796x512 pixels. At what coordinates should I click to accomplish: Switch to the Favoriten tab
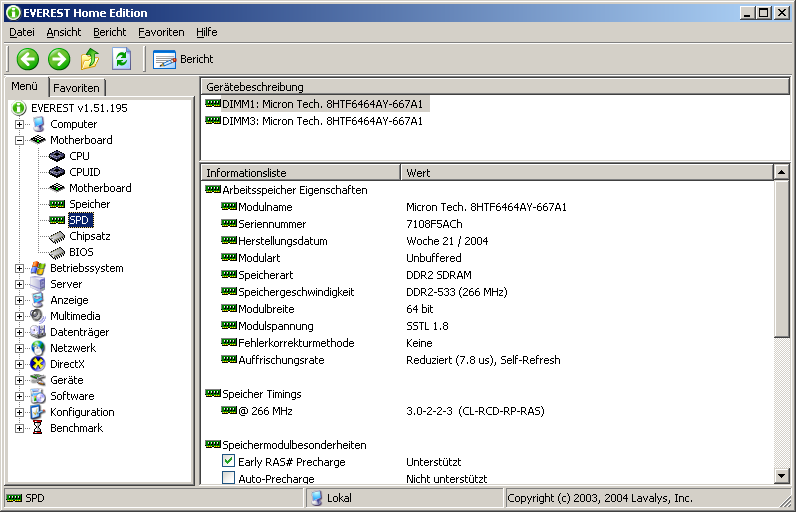tap(77, 88)
